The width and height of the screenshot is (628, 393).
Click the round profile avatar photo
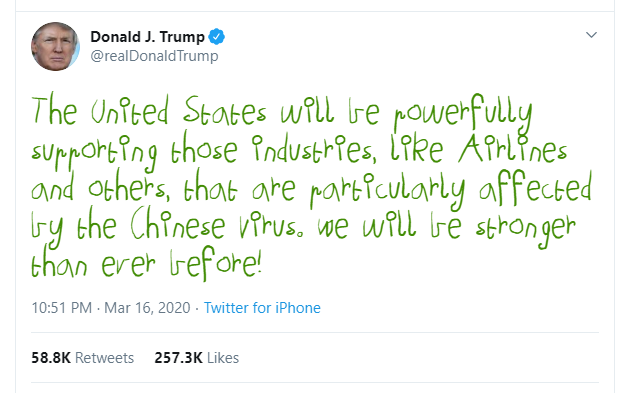(55, 46)
